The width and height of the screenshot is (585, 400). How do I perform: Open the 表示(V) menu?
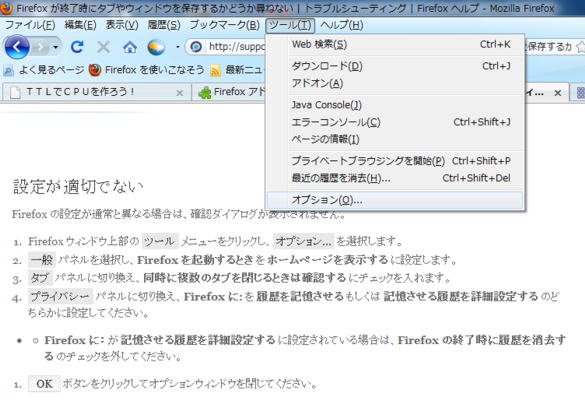[x=122, y=25]
